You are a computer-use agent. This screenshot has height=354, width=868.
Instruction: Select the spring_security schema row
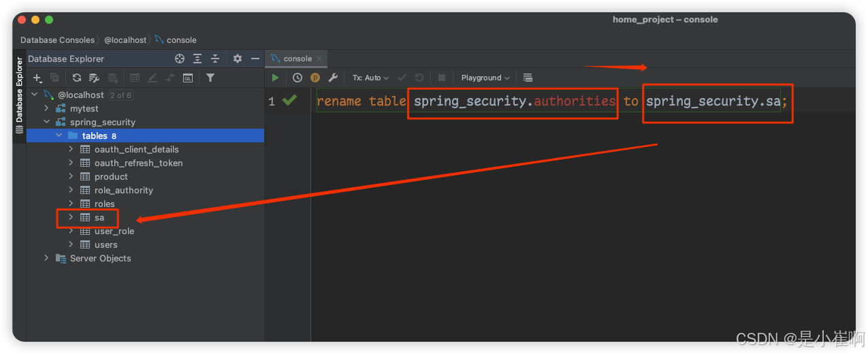145,122
